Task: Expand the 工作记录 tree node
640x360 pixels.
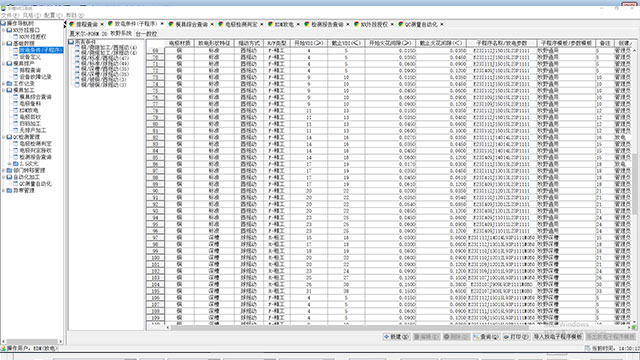Action: pos(4,83)
